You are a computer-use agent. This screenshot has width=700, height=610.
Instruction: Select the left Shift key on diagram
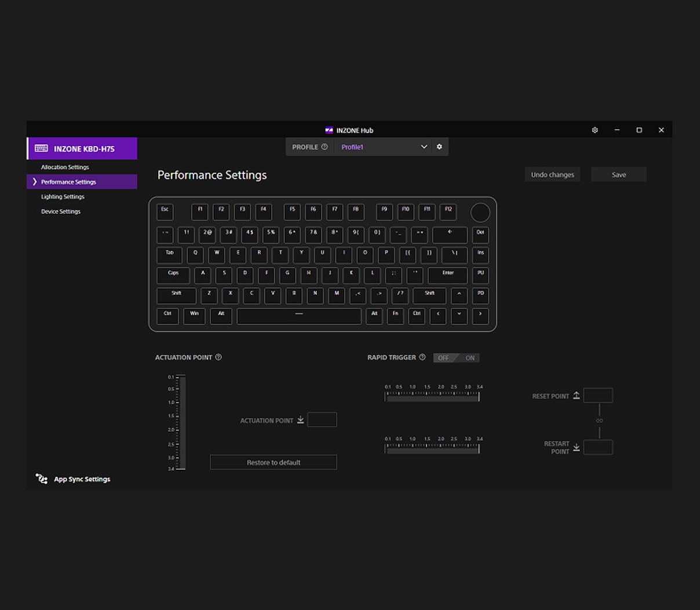click(176, 296)
